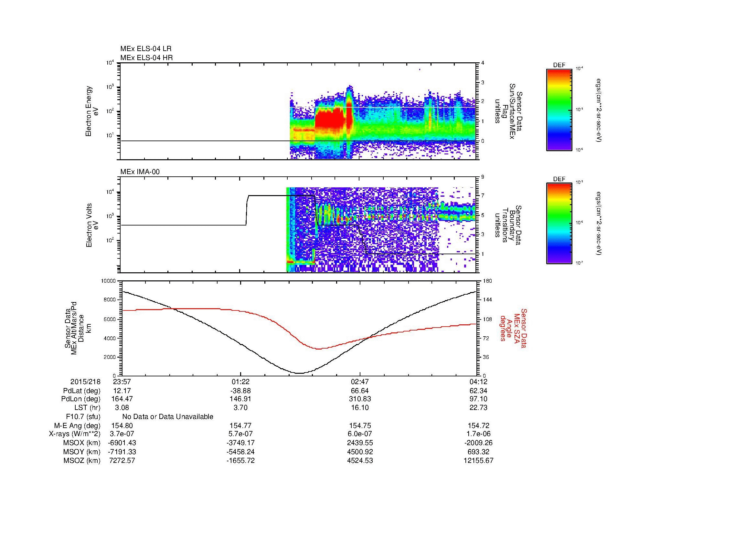756x534 pixels.
Task: Click the LST value '16.10'
Action: 360,408
